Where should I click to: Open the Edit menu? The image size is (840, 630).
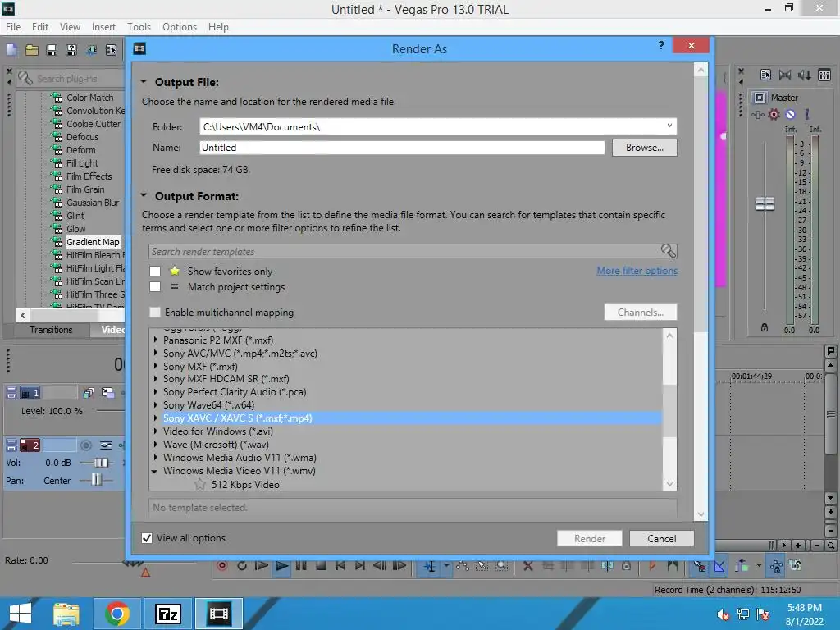pos(39,27)
